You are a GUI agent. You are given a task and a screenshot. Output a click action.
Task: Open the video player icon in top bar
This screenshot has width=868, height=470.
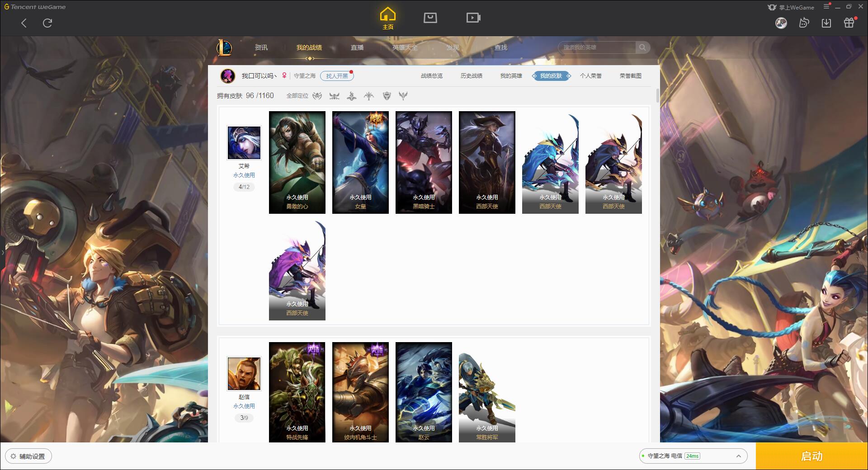click(473, 18)
